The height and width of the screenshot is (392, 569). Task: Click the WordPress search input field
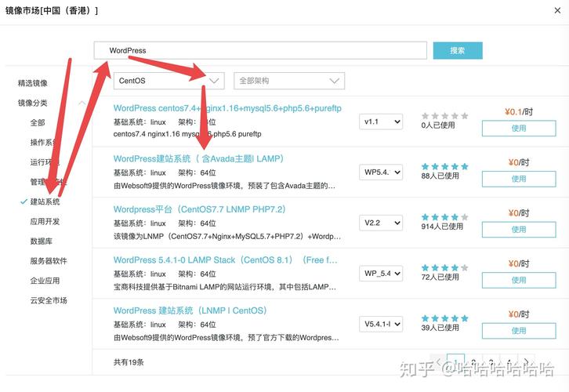[260, 50]
